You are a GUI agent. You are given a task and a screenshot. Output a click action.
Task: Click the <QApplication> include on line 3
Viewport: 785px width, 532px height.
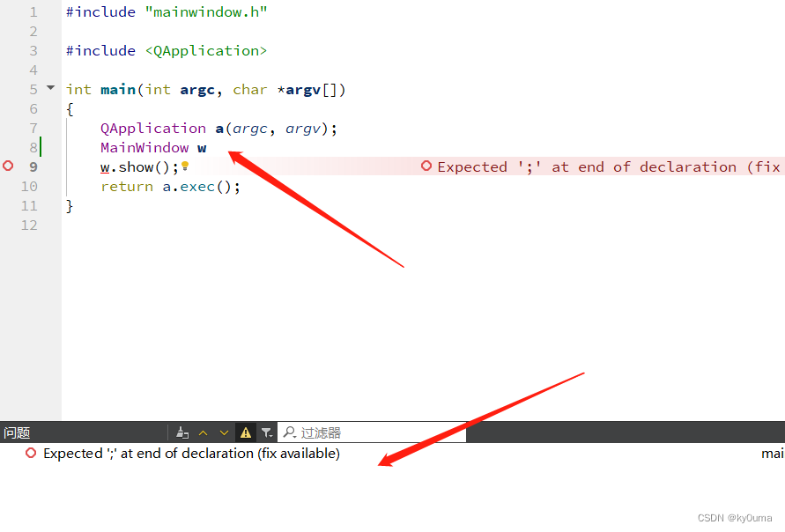tap(206, 51)
